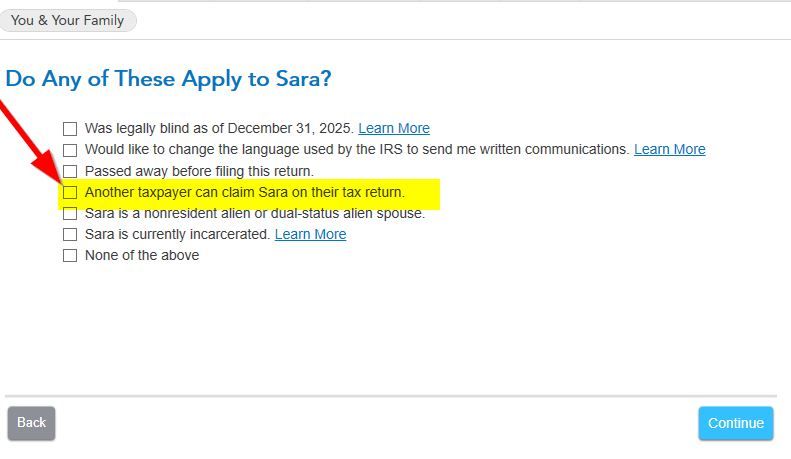Check the 'currently incarcerated' checkbox
791x459 pixels.
click(70, 234)
